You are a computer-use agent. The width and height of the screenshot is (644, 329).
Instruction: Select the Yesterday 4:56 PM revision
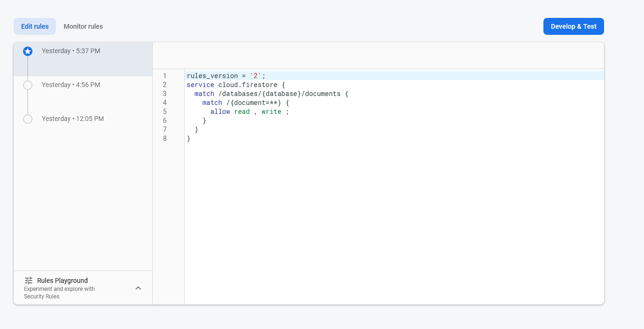(x=71, y=85)
